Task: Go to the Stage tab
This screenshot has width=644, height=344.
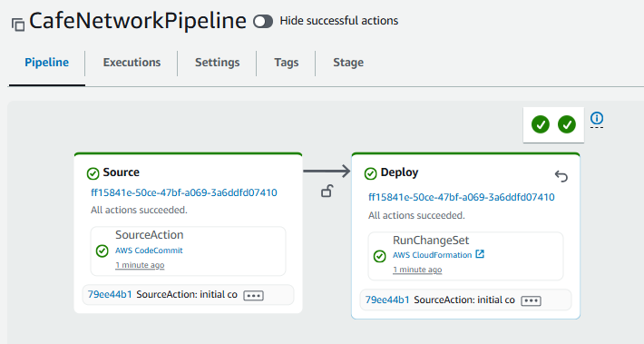Action: tap(348, 63)
